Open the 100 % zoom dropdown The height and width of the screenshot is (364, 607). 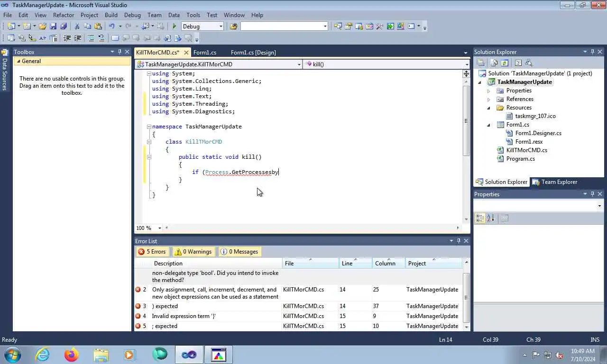coord(159,228)
